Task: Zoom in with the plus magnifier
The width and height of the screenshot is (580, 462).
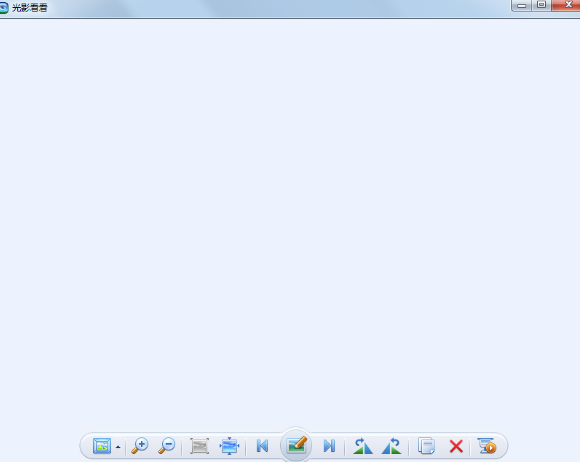Action: click(140, 446)
